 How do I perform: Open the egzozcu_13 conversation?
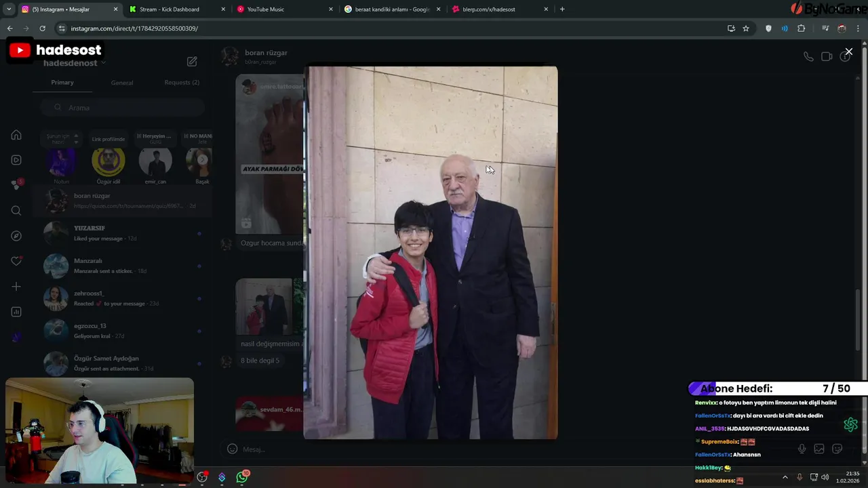pyautogui.click(x=122, y=331)
